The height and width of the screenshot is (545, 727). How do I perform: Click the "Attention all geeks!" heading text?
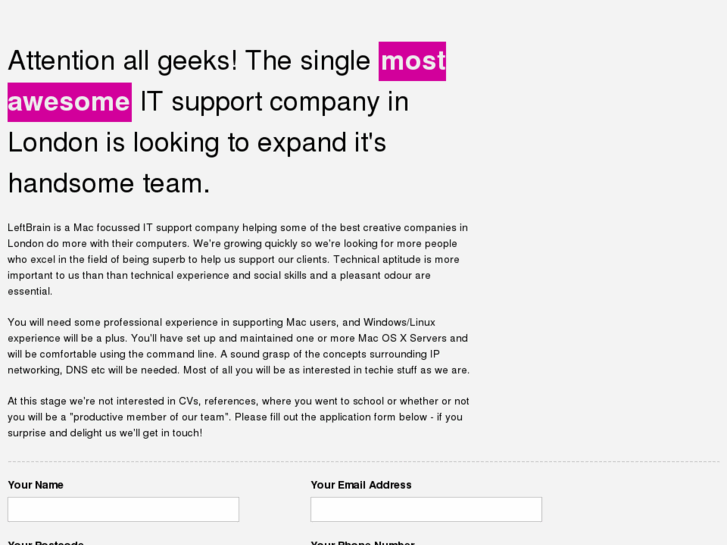click(x=122, y=61)
